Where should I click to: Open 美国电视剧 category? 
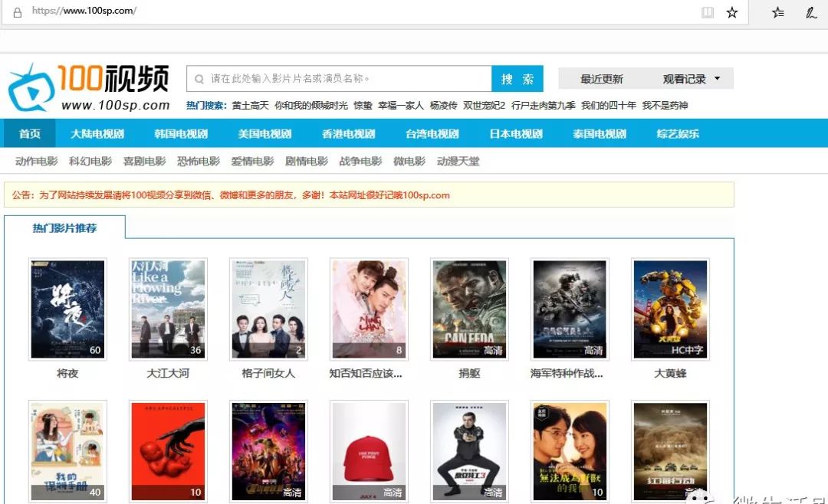[264, 133]
